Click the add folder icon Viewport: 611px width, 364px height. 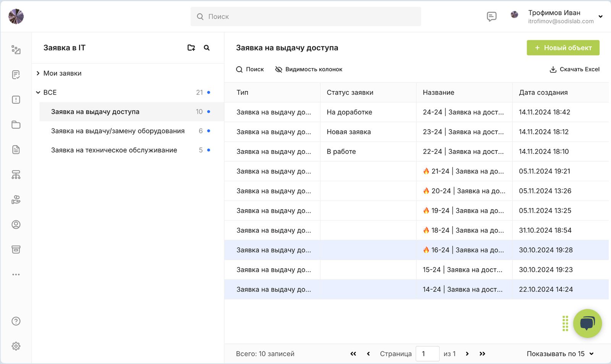[191, 48]
